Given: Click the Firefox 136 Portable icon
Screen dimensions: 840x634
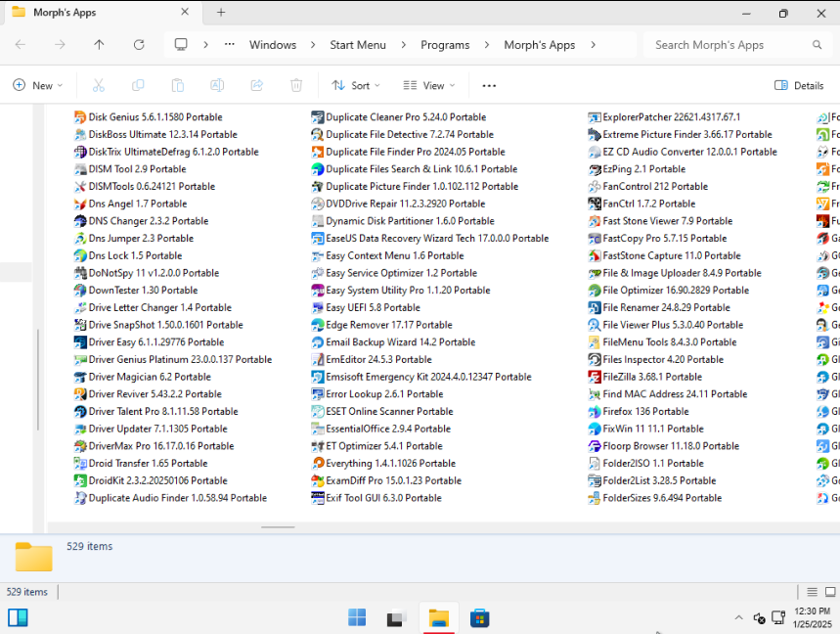Looking at the screenshot, I should [595, 412].
